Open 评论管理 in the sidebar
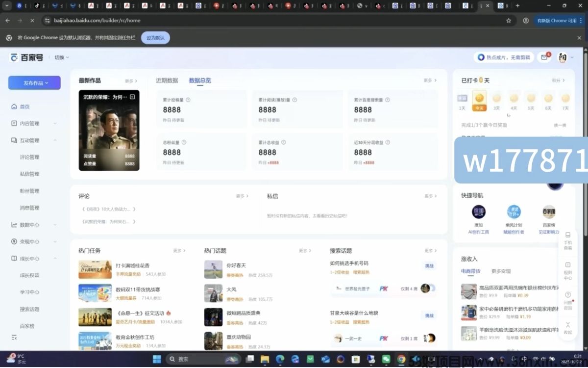The width and height of the screenshot is (588, 368). [29, 158]
